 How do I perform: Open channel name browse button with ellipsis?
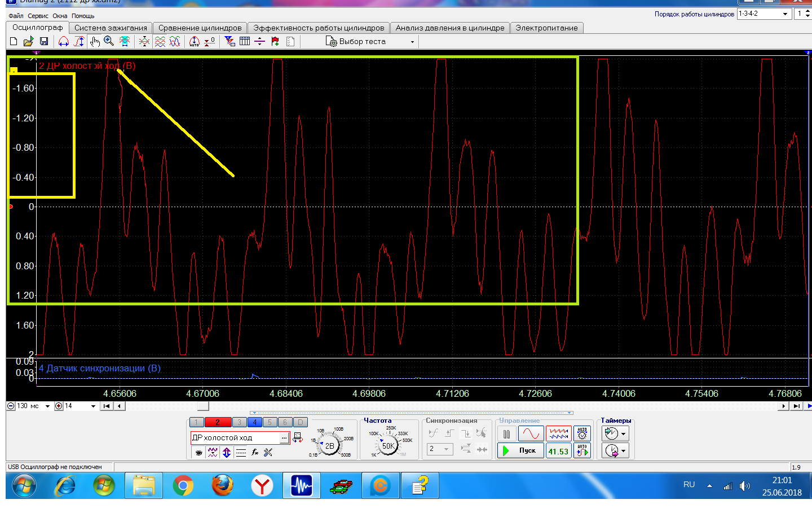(284, 437)
